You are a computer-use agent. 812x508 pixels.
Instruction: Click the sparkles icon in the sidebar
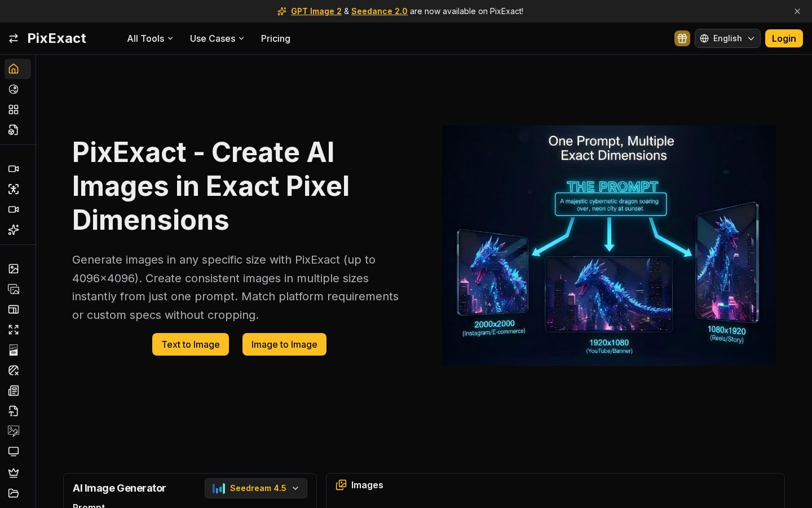(14, 230)
